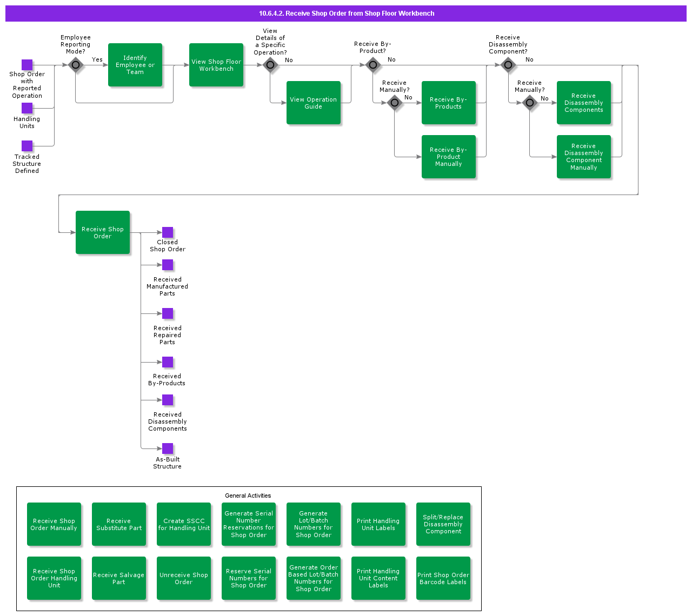
Task: Click the No label after Receive By-Product gateway
Action: (392, 59)
